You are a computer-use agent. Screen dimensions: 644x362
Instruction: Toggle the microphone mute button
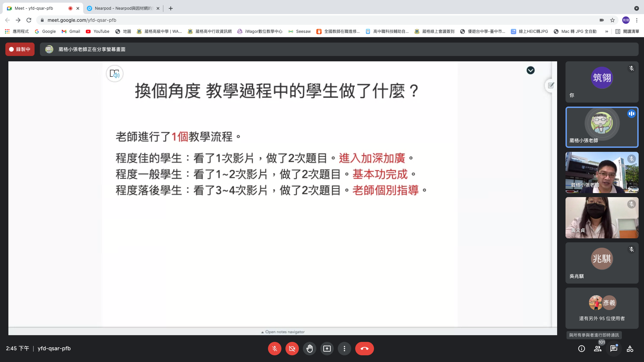[x=274, y=349]
